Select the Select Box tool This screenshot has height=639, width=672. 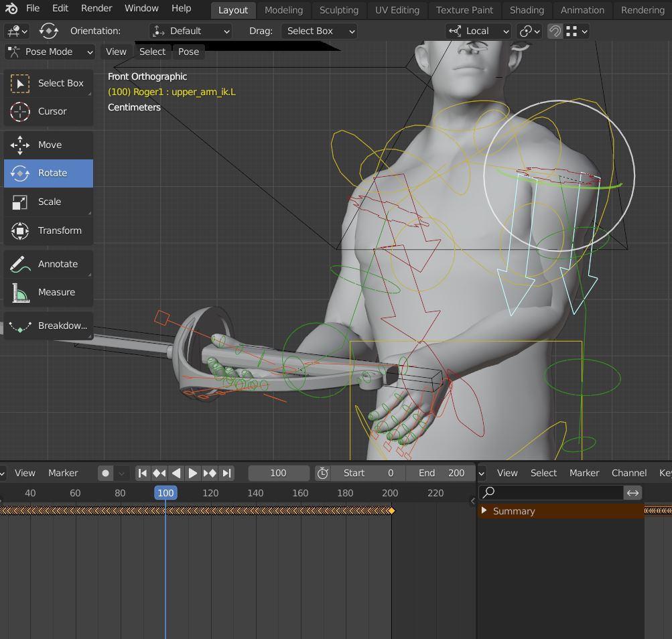coord(48,83)
